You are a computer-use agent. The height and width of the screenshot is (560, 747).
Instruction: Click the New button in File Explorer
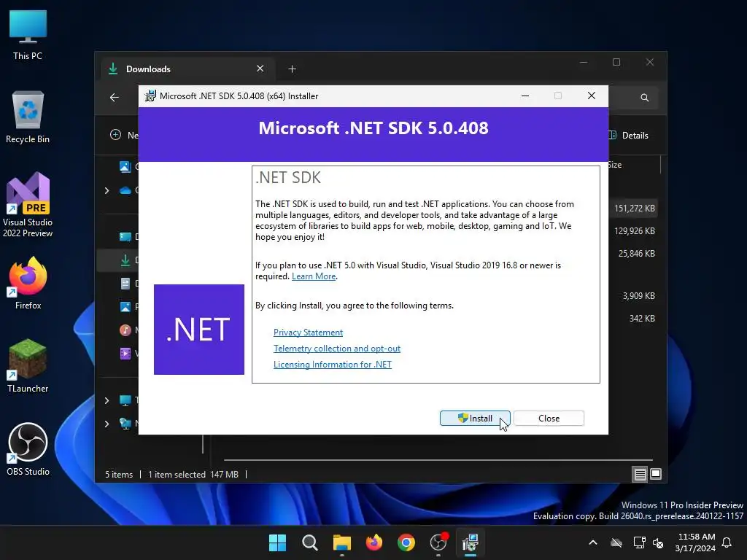124,135
